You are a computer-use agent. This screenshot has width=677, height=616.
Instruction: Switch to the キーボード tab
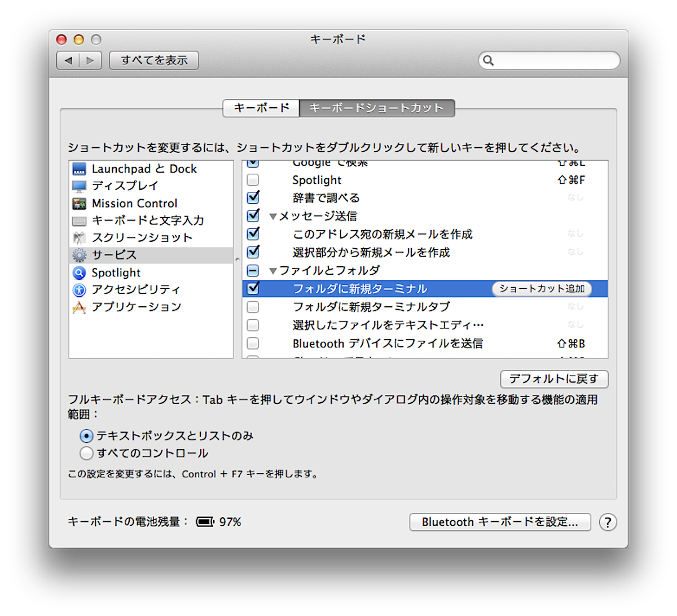coord(261,108)
